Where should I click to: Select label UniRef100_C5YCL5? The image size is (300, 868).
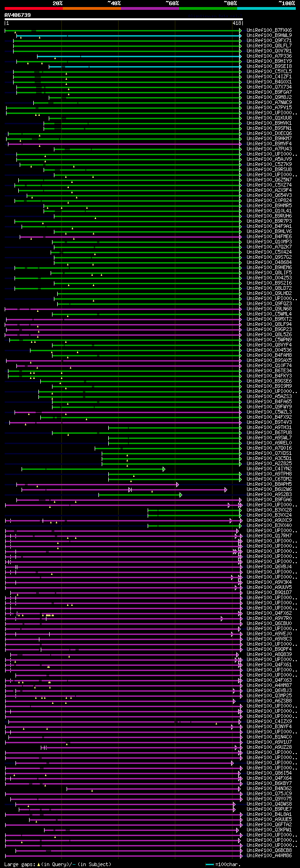point(269,71)
